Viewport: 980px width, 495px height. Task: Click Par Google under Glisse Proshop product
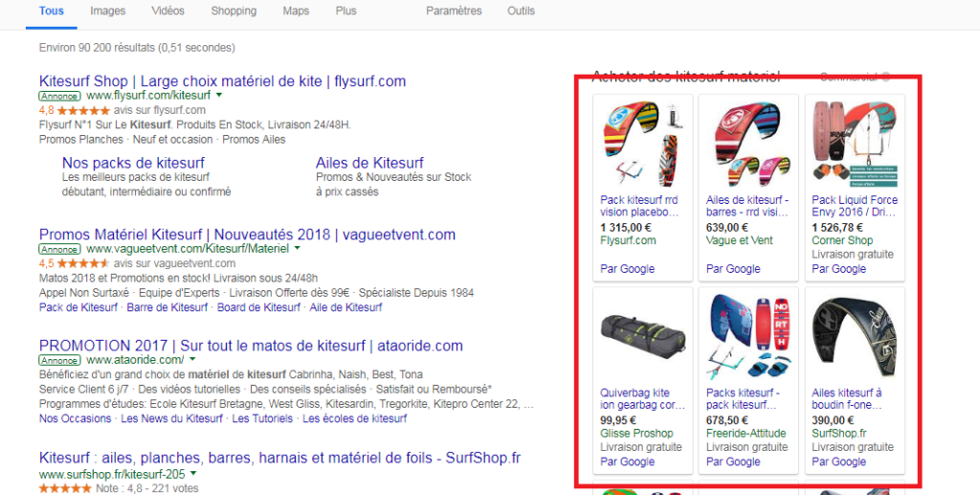(x=628, y=461)
